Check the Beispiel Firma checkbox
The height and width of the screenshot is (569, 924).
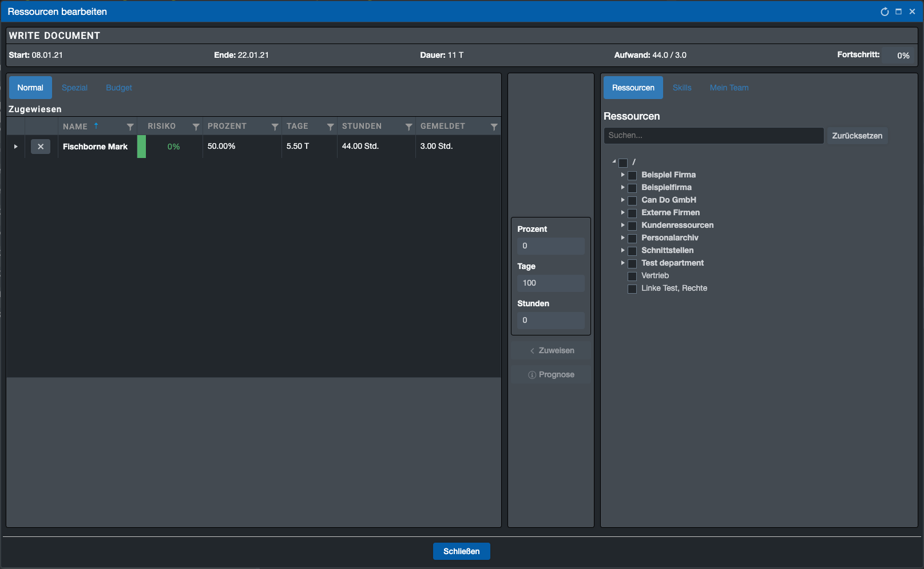[632, 176]
